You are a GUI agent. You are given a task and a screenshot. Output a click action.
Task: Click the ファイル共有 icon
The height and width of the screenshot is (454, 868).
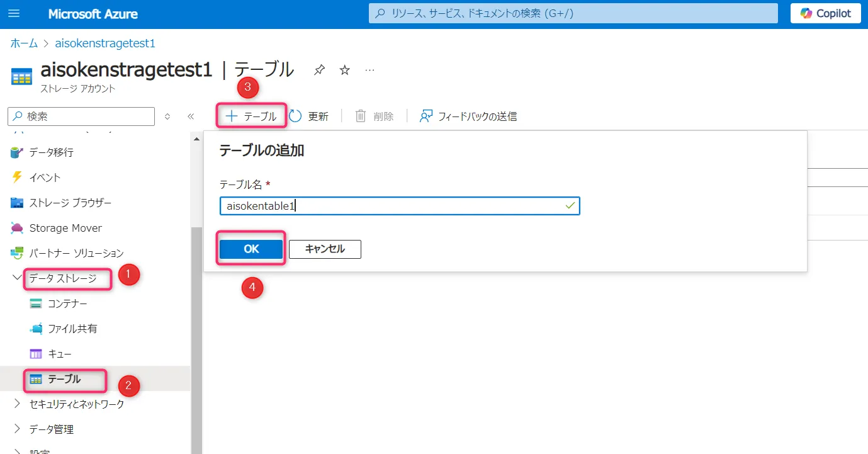(36, 329)
